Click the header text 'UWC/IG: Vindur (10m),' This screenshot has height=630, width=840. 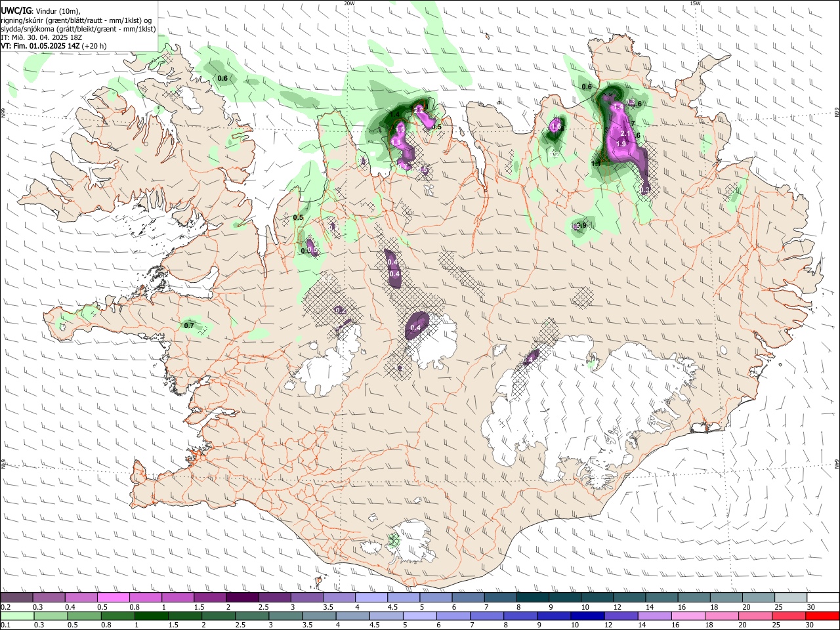(x=41, y=11)
